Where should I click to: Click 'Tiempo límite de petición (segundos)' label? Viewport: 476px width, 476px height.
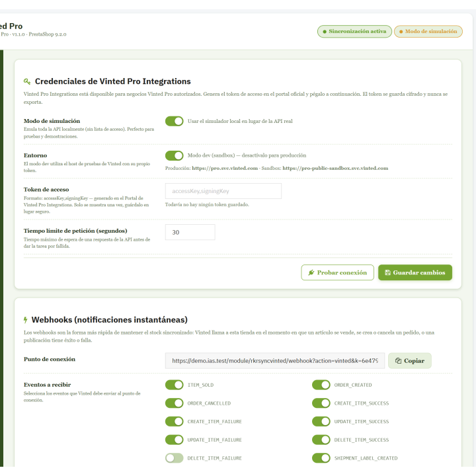coord(75,231)
